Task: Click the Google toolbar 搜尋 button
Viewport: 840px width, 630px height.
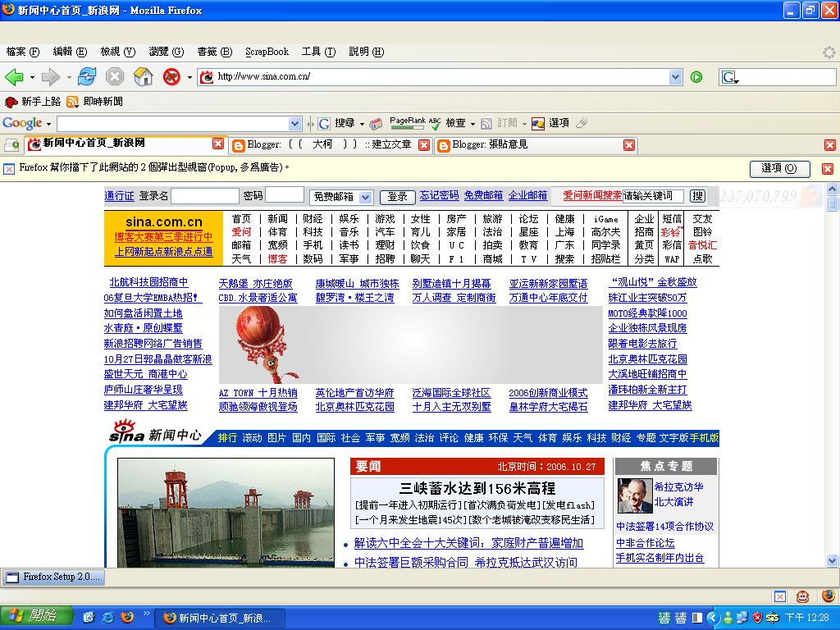Action: tap(337, 123)
